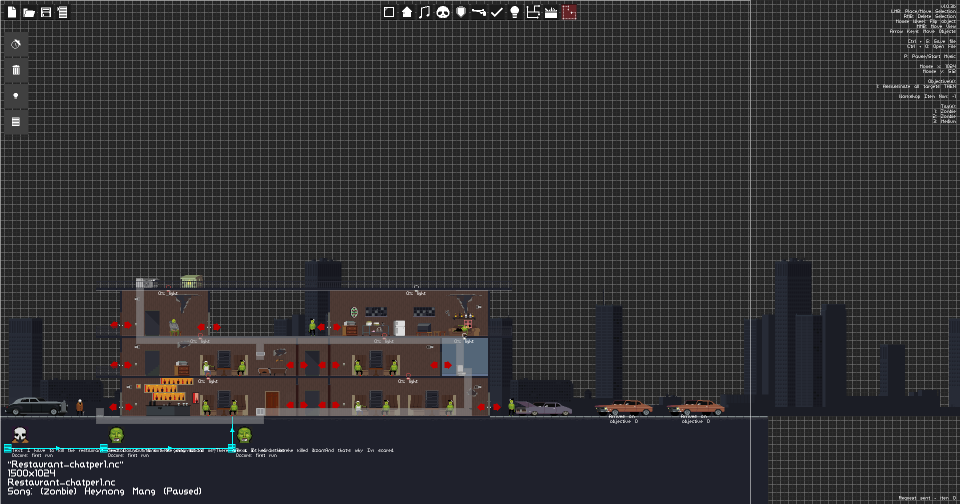The image size is (960, 504).
Task: Select the black vintage car on the left
Action: [x=34, y=406]
